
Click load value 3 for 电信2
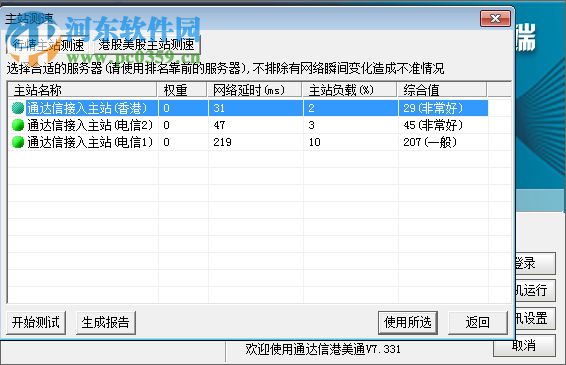(x=312, y=125)
